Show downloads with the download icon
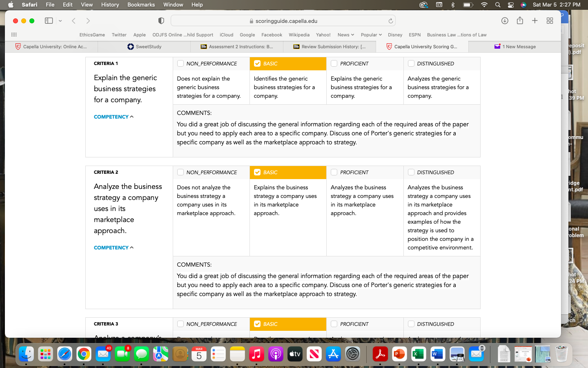Image resolution: width=588 pixels, height=368 pixels. pyautogui.click(x=505, y=20)
